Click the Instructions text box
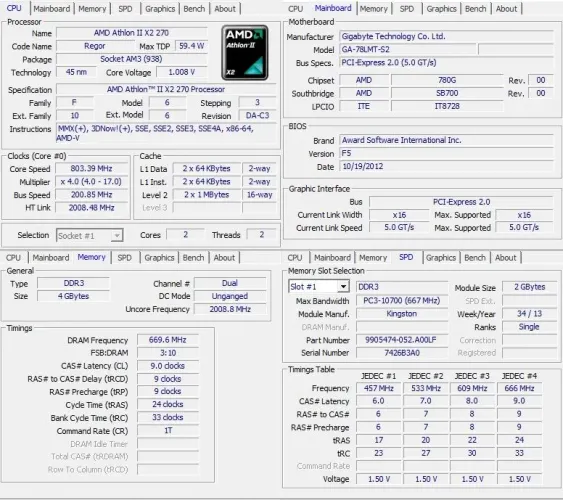This screenshot has height=500, width=563. pos(166,134)
